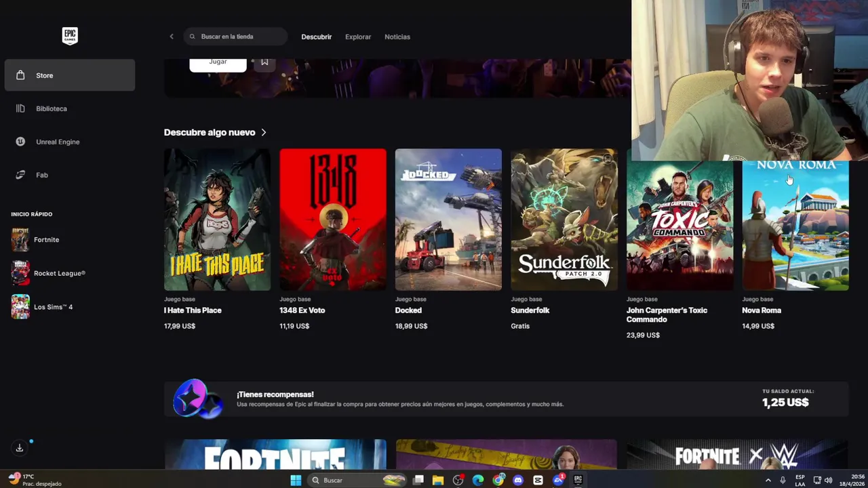Switch to the Explorar tab

click(358, 37)
